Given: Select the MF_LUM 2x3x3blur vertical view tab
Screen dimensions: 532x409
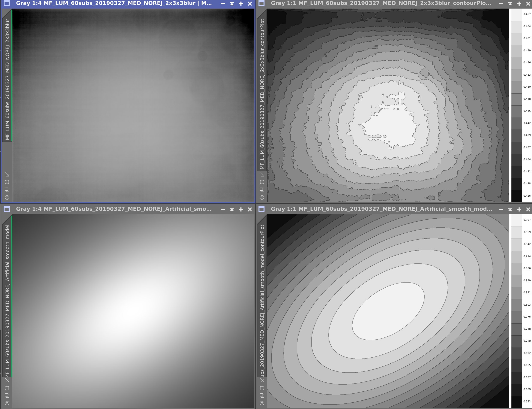Looking at the screenshot, I should 7,79.
